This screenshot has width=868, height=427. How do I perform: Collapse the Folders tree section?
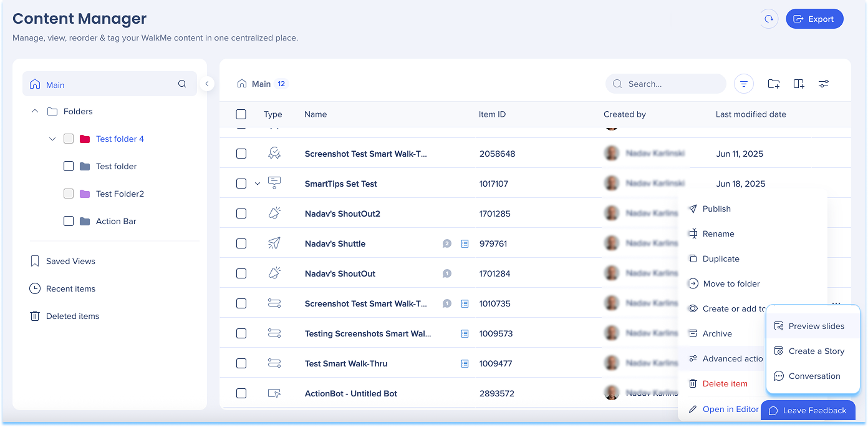pyautogui.click(x=35, y=111)
